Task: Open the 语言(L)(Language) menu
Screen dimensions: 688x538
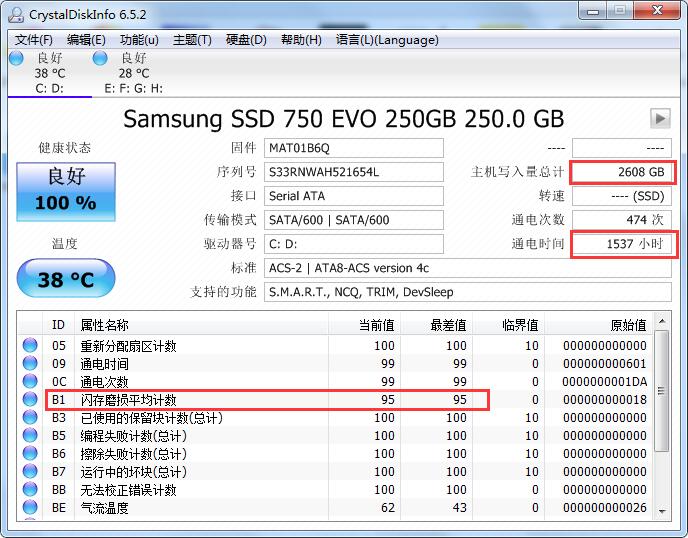Action: pyautogui.click(x=387, y=40)
